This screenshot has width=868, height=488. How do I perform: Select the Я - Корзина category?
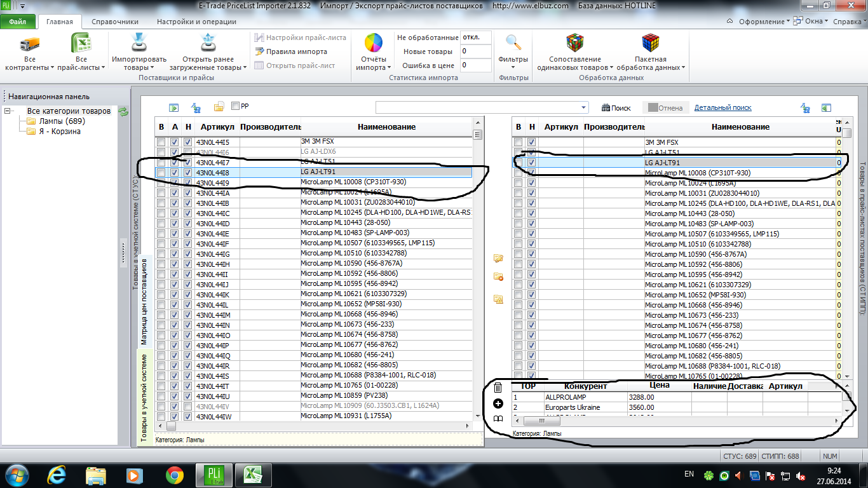(x=60, y=132)
